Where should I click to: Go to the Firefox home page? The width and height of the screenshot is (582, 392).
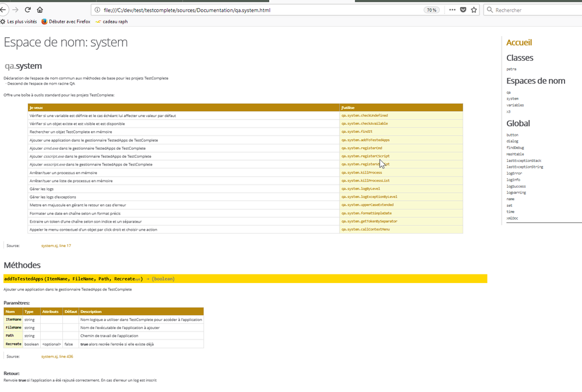pos(40,10)
